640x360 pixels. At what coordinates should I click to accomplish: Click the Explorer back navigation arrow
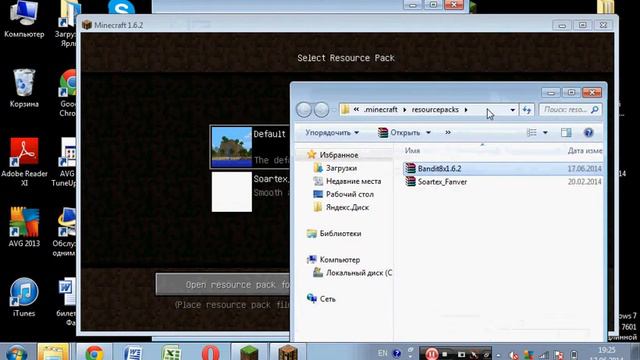304,109
